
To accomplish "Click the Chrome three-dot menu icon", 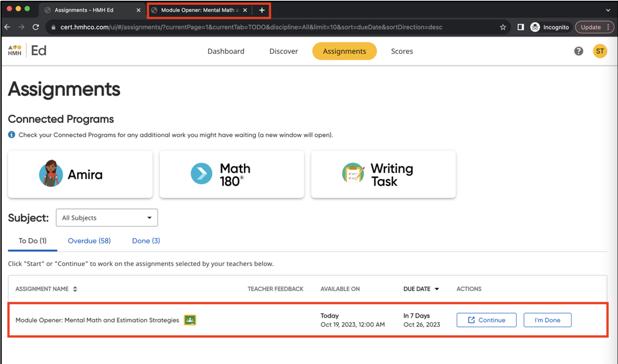I will (x=608, y=27).
